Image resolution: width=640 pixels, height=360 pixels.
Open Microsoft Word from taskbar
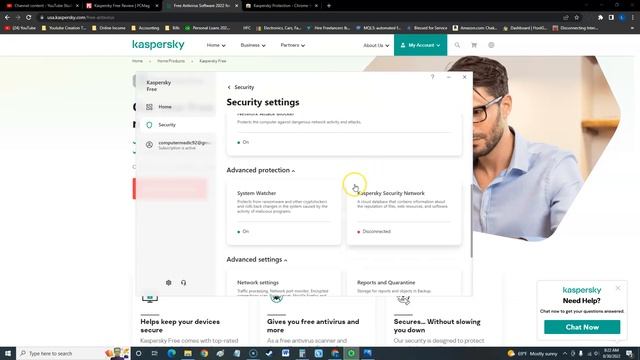(286, 353)
